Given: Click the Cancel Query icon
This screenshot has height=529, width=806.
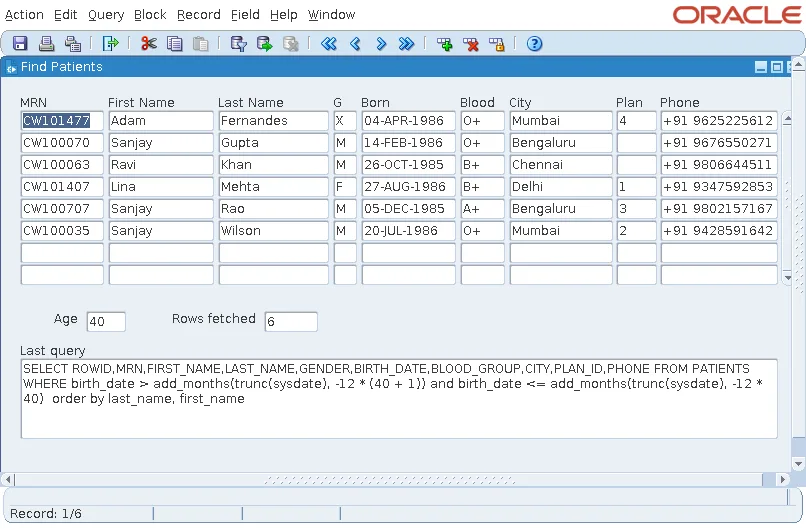Looking at the screenshot, I should click(x=290, y=44).
